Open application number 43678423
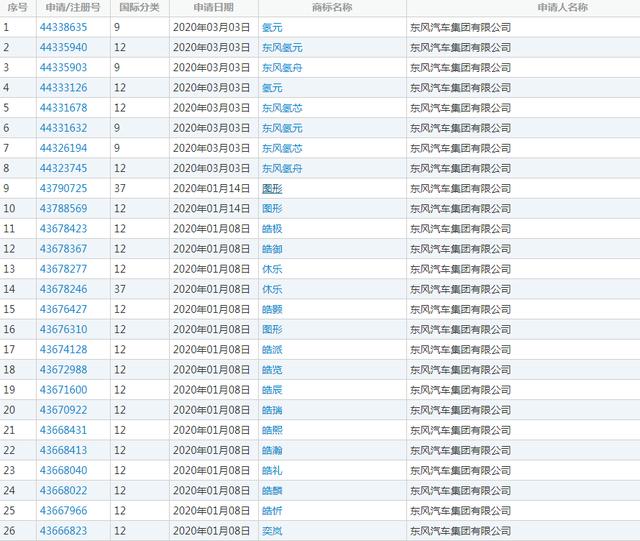 coord(63,229)
